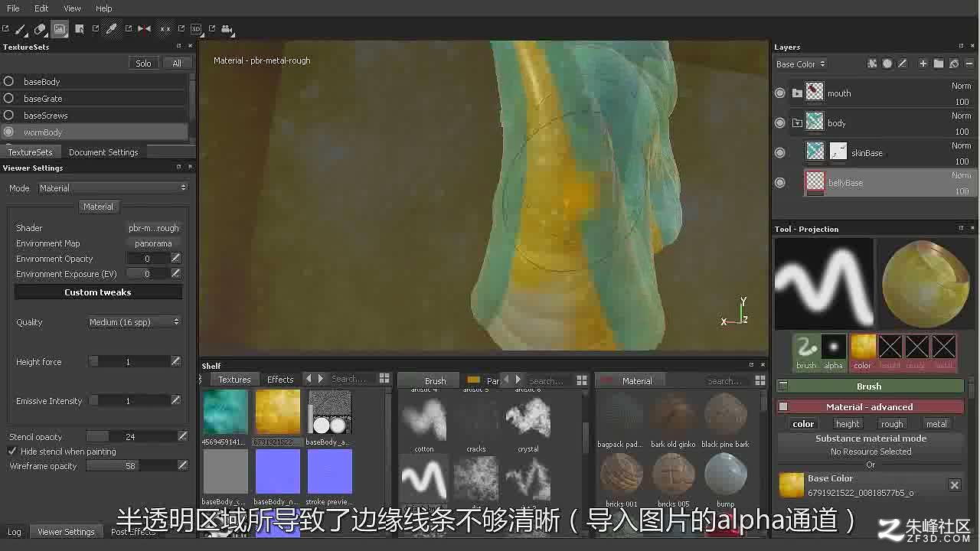Open the camera settings icon

(227, 29)
